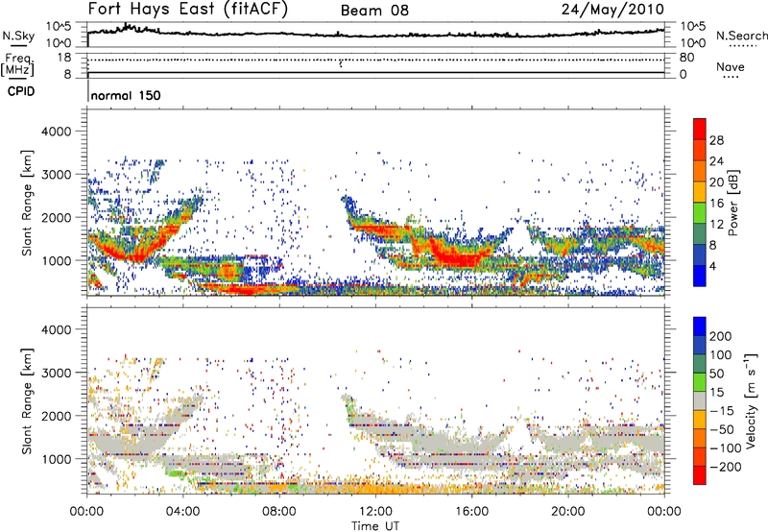Click the dotted line sample under N.Search
Image resolution: width=768 pixels, height=532 pixels.
click(x=742, y=46)
